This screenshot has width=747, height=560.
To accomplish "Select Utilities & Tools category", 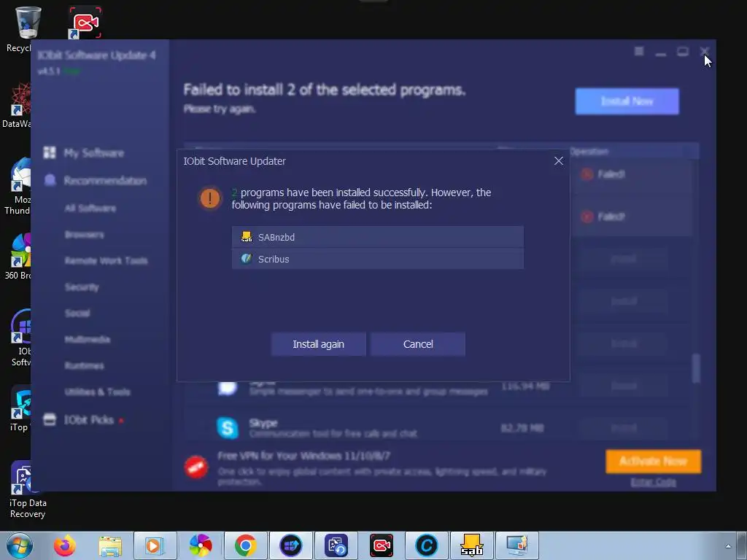I will tap(97, 392).
